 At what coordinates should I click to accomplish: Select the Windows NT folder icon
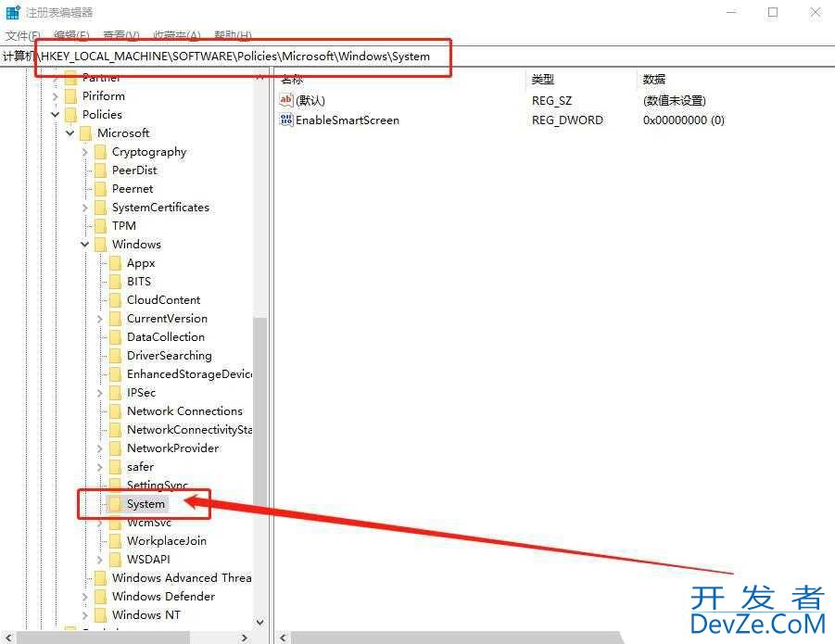coord(101,615)
